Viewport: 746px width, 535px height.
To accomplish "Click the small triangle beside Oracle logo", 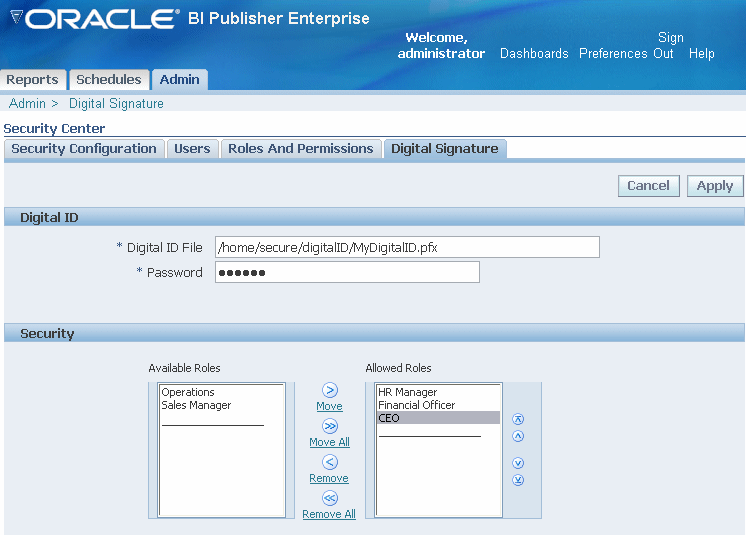I will click(x=16, y=18).
